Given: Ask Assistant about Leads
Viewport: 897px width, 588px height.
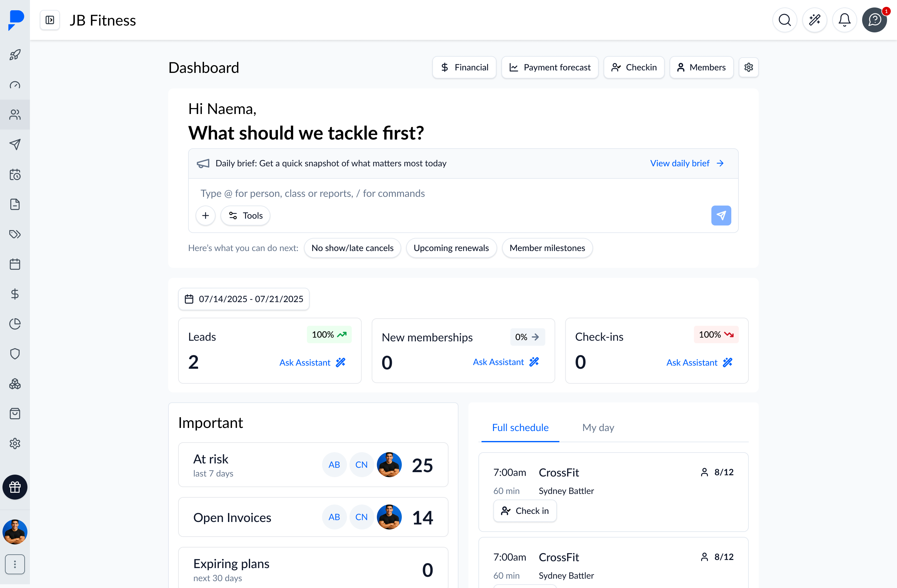Looking at the screenshot, I should pyautogui.click(x=312, y=363).
